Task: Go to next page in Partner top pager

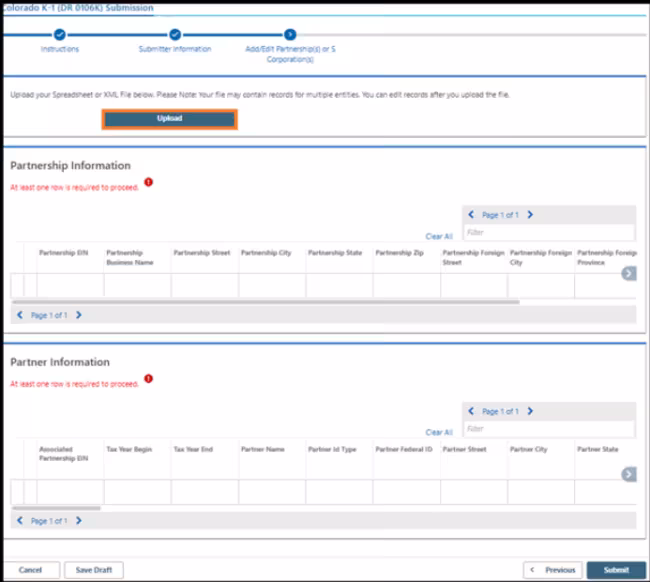Action: tap(530, 411)
